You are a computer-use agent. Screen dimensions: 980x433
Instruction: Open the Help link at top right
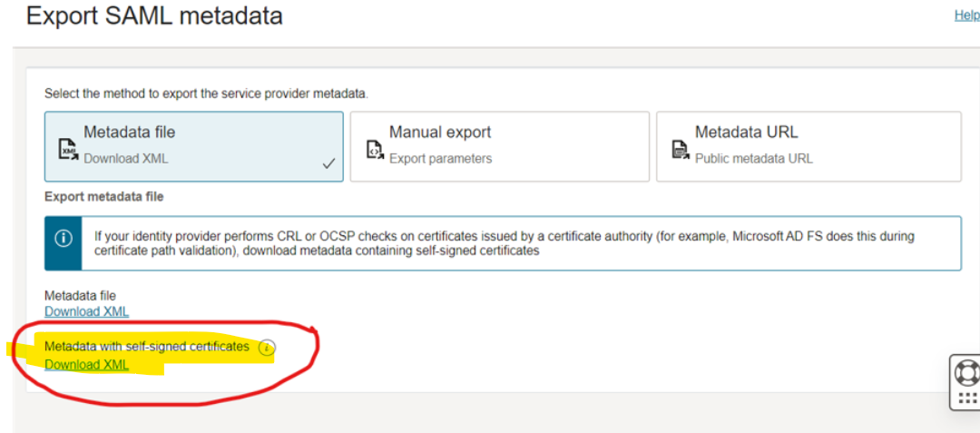[966, 15]
